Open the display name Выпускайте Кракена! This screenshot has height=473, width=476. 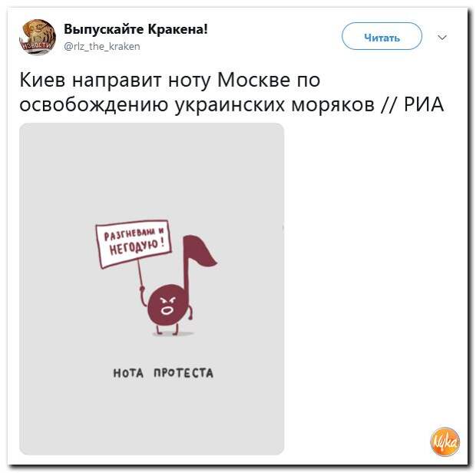[136, 29]
